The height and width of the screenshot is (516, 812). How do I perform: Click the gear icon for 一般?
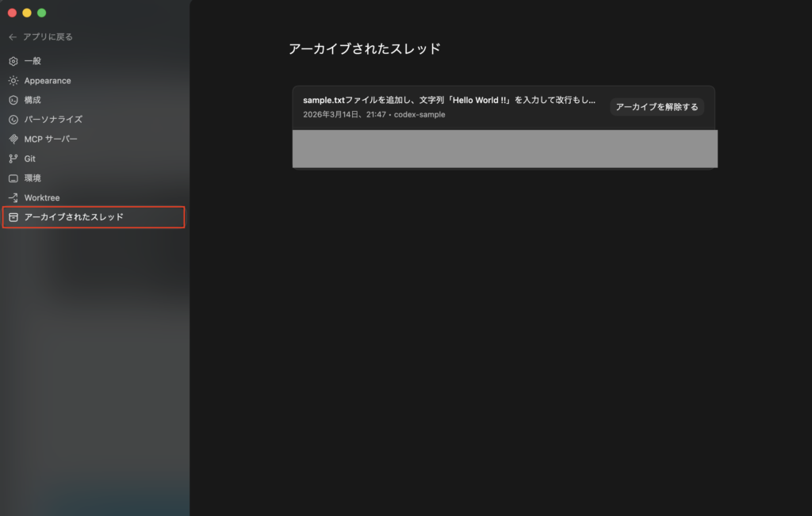13,61
